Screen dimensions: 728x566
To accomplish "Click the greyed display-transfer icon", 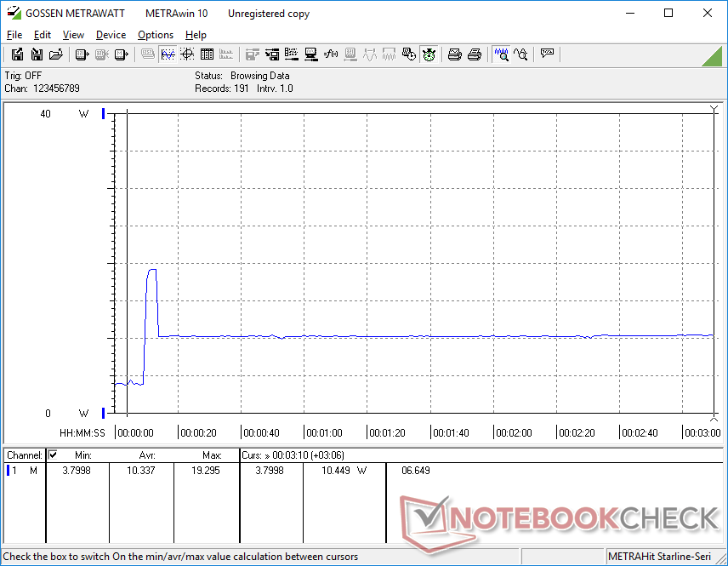I will click(350, 54).
